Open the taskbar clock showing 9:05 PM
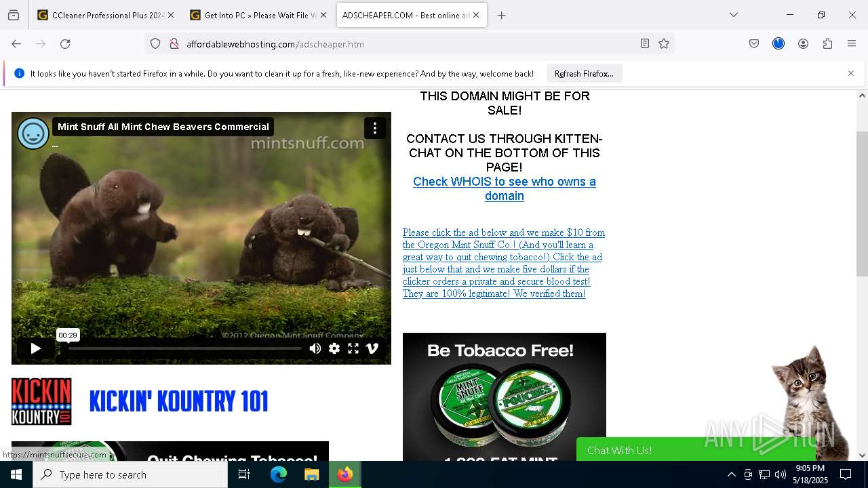The height and width of the screenshot is (488, 868). point(810,474)
